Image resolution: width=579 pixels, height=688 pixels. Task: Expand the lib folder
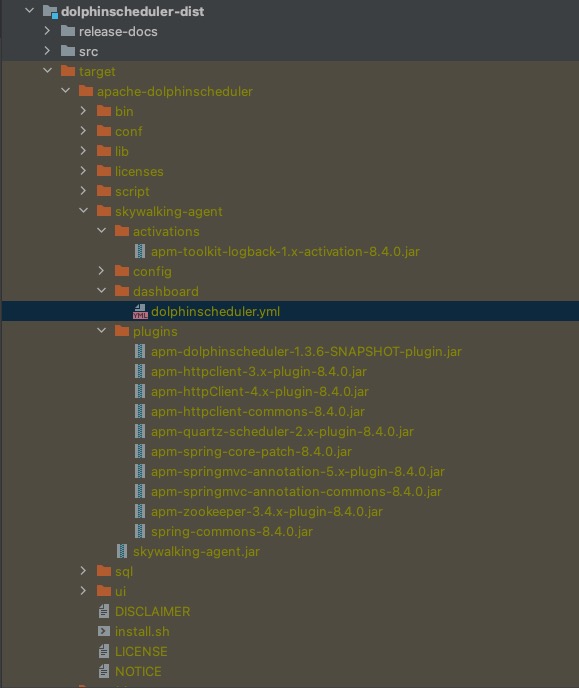click(83, 150)
